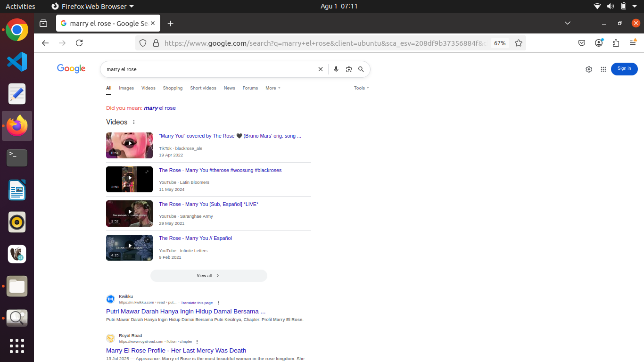Viewport: 644px width, 362px height.
Task: Switch to the Images results tab
Action: pyautogui.click(x=126, y=88)
